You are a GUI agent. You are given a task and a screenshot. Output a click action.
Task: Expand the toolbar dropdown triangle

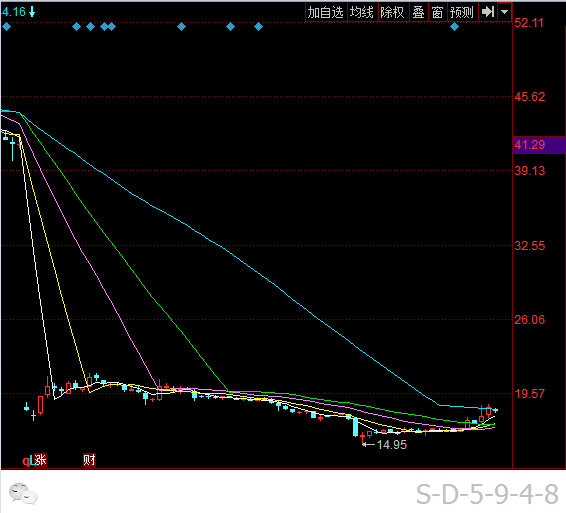pyautogui.click(x=504, y=12)
